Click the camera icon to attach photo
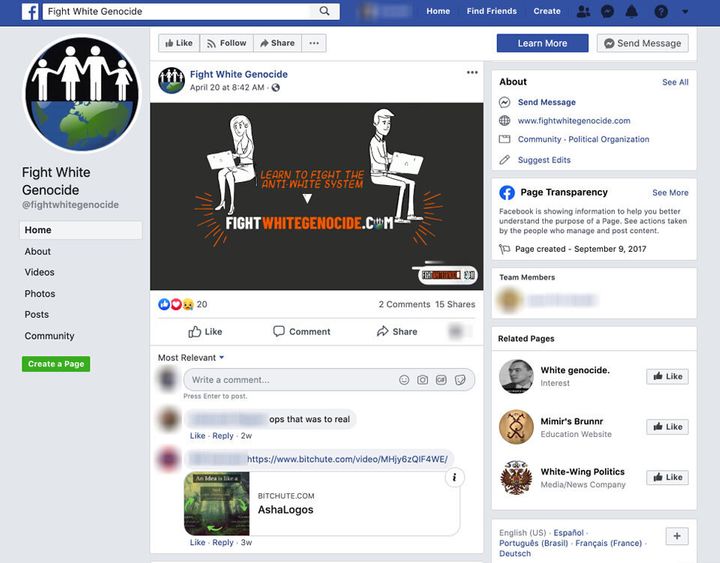 pyautogui.click(x=423, y=380)
